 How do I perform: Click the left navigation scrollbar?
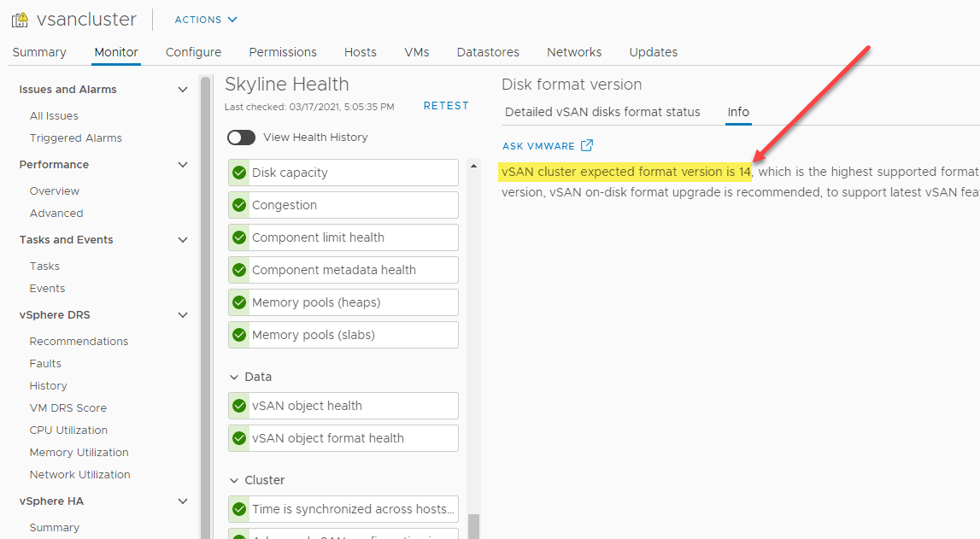click(x=205, y=299)
